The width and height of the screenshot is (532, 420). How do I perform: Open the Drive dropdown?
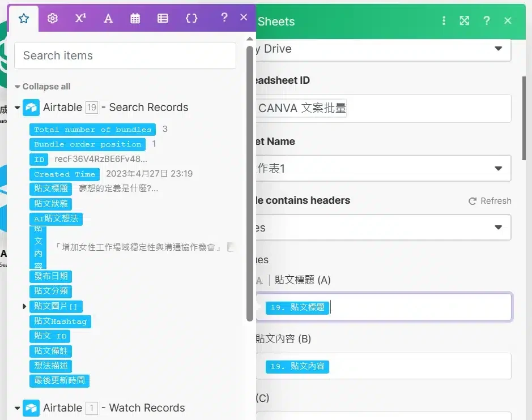tap(384, 49)
